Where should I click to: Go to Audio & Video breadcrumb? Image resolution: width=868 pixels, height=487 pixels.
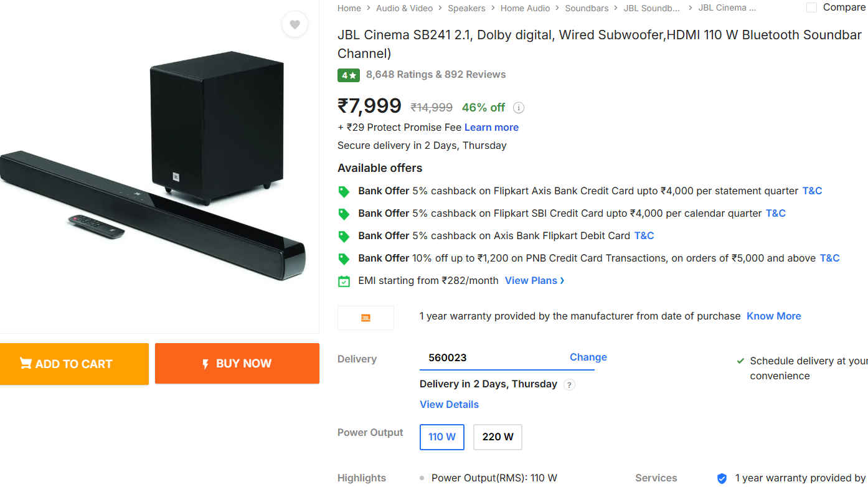(x=404, y=8)
